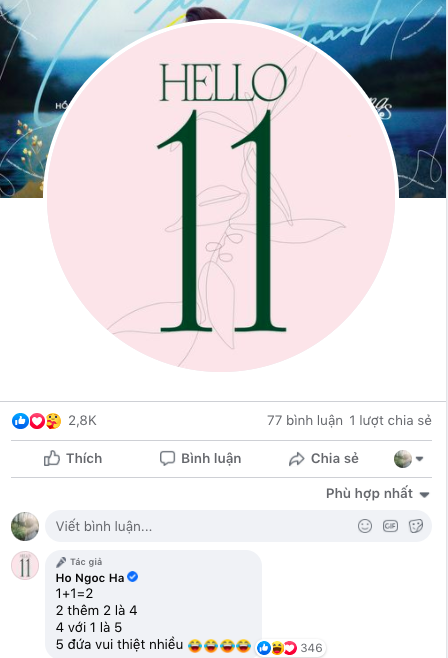
Task: Open the 77 bình luận link
Action: pyautogui.click(x=305, y=420)
